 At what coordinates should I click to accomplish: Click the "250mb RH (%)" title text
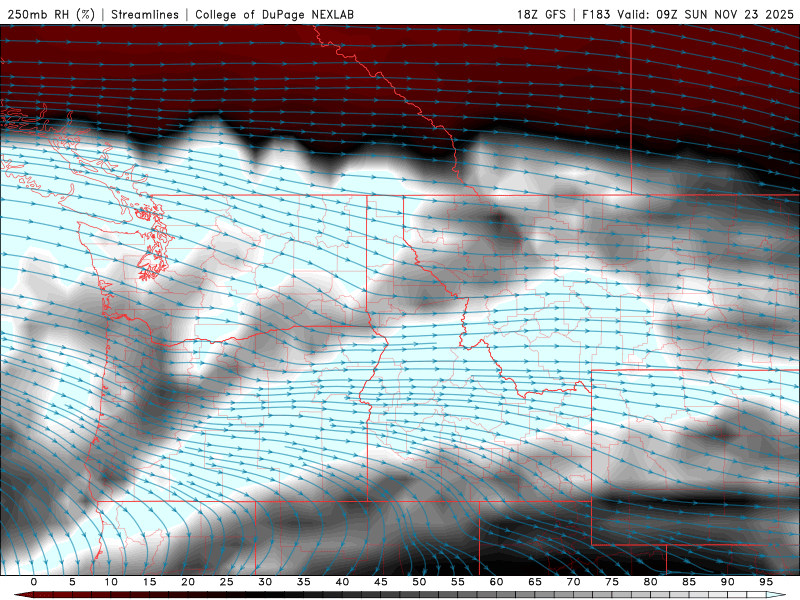click(51, 14)
